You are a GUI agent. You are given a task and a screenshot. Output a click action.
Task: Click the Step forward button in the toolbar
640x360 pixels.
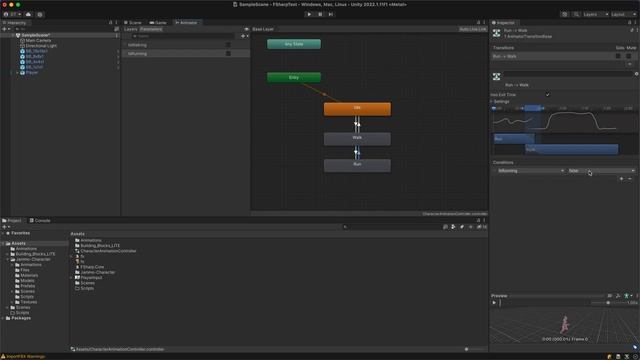click(x=331, y=14)
